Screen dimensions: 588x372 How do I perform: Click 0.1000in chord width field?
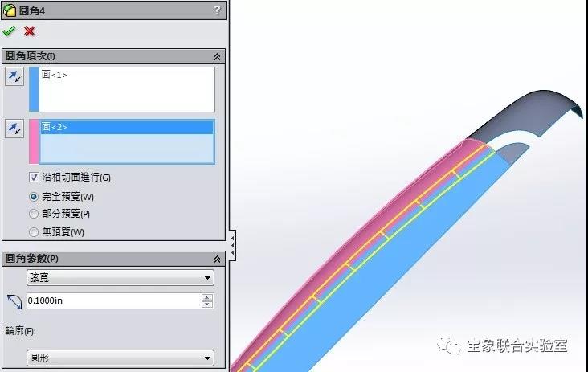click(114, 300)
